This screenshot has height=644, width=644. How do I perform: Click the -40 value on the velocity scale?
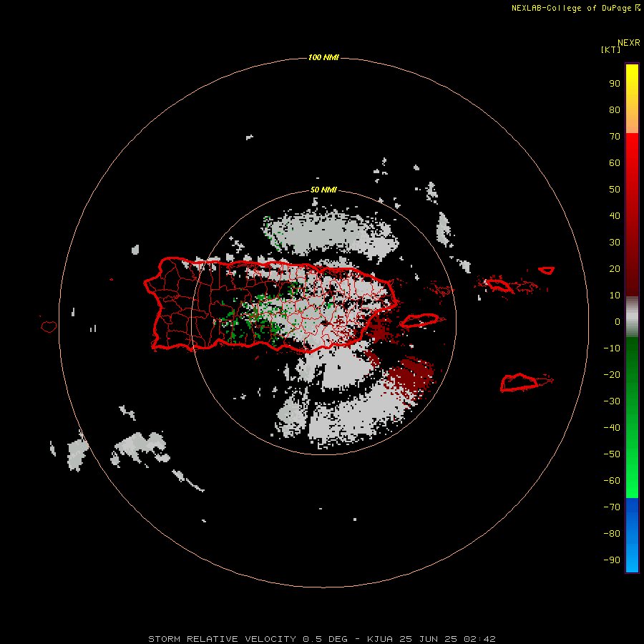[612, 428]
